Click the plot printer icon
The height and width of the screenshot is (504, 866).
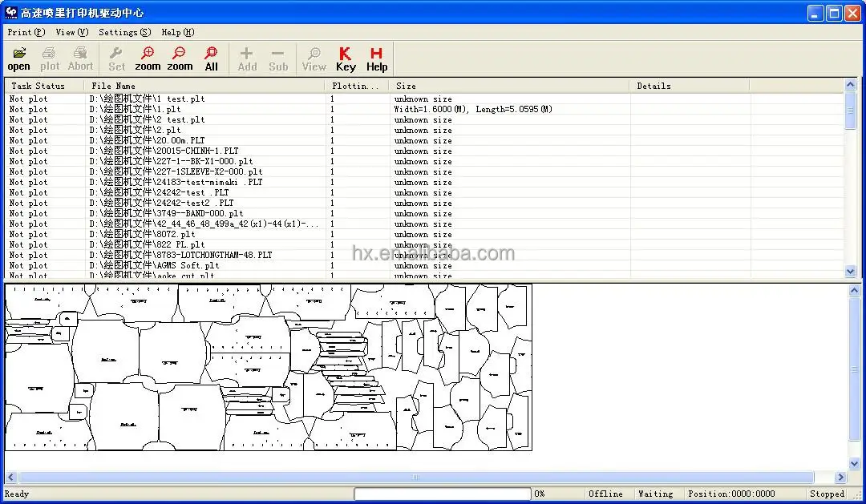[50, 58]
